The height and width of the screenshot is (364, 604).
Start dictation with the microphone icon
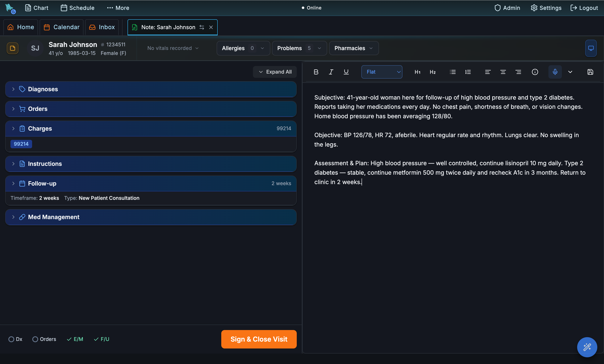click(555, 72)
